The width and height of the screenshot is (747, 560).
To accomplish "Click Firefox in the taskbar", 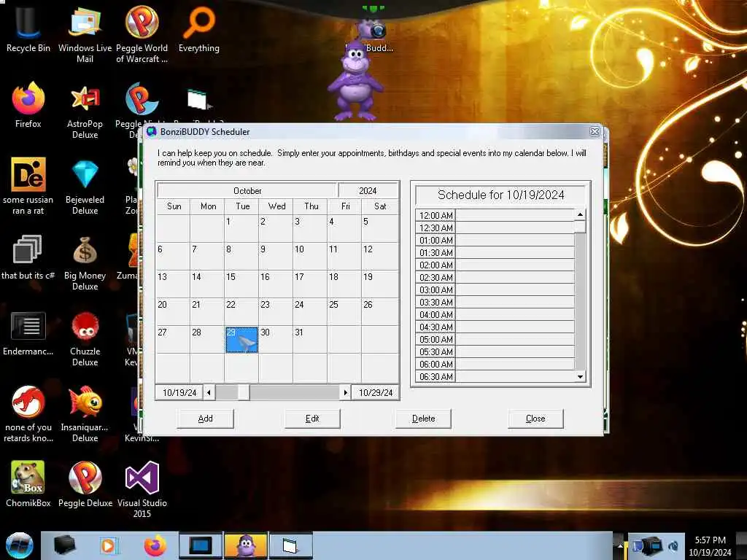I will [155, 545].
